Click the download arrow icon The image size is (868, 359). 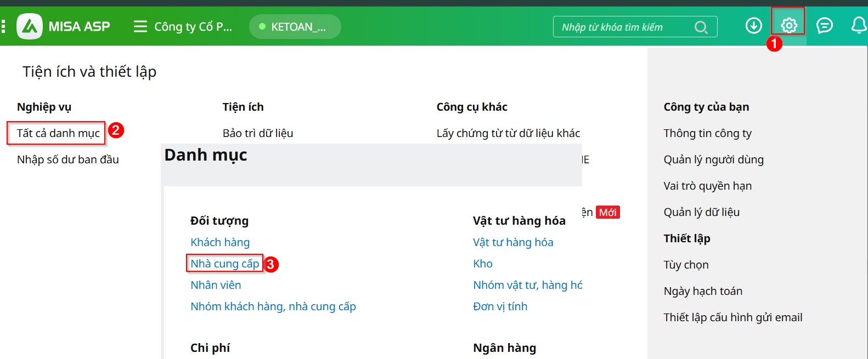click(x=753, y=25)
